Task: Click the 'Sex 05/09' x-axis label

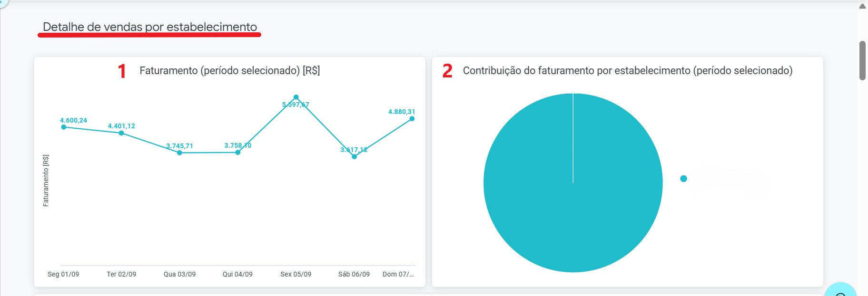Action: click(x=296, y=274)
